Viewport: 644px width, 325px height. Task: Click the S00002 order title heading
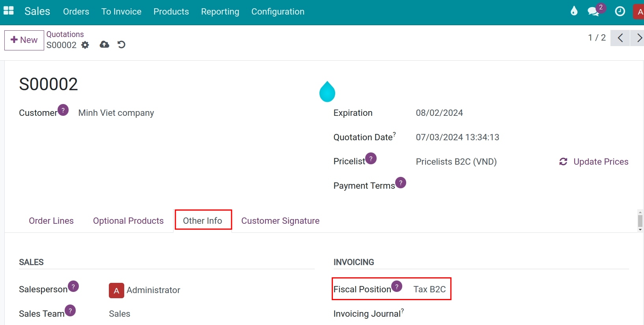(x=49, y=84)
